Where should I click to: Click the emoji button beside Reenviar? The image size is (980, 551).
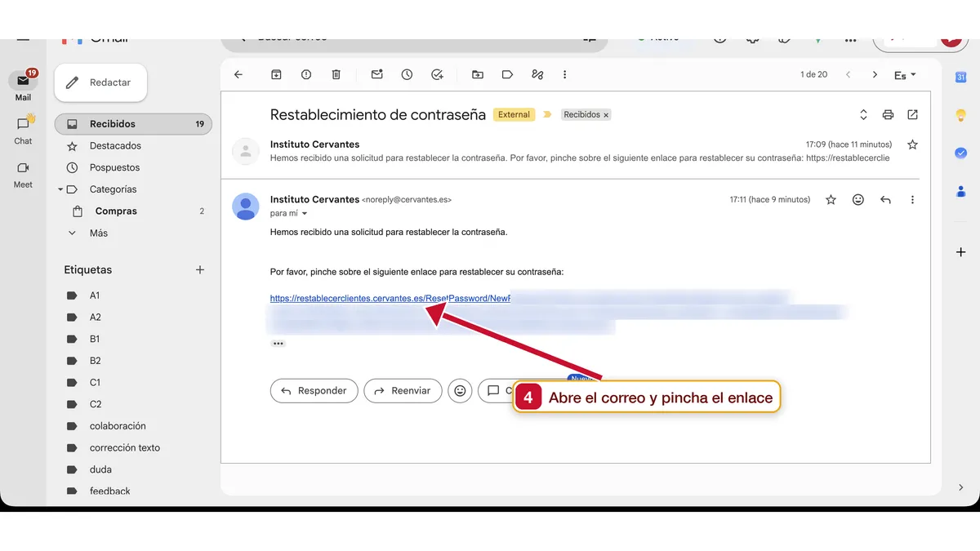point(460,391)
